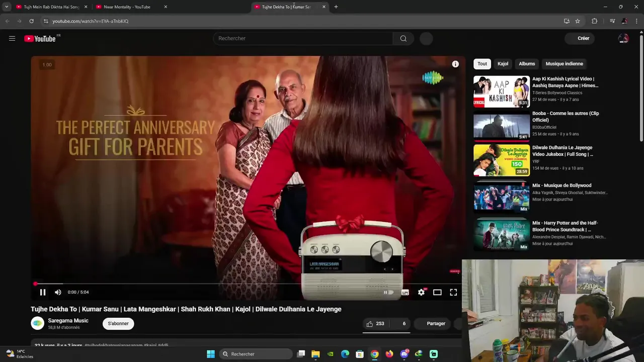Click install/cast icon in address bar
The height and width of the screenshot is (362, 644).
(567, 21)
